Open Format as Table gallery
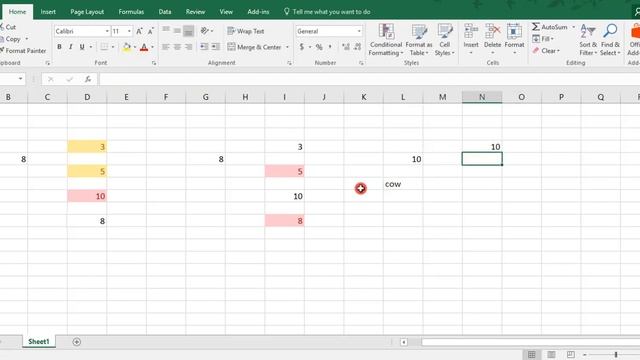 (x=419, y=40)
